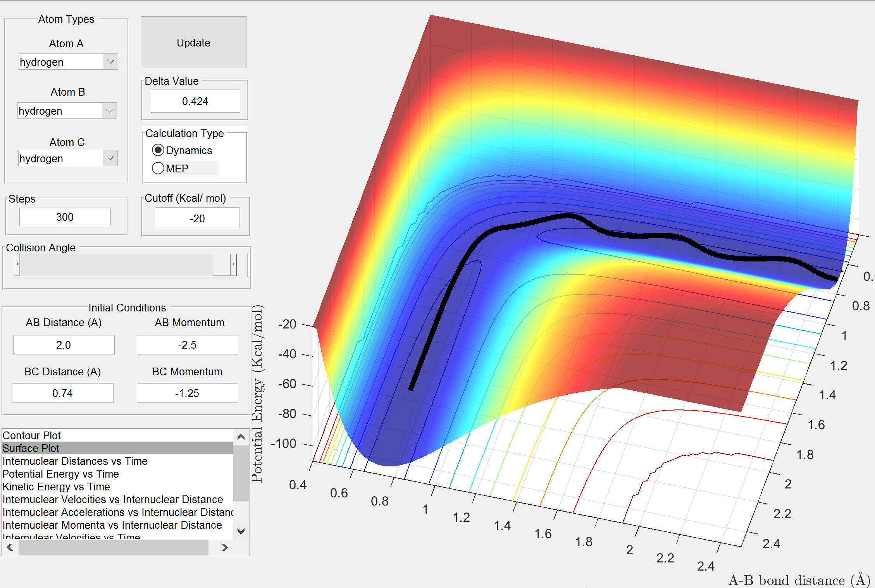Select Dynamics calculation type

(x=158, y=150)
